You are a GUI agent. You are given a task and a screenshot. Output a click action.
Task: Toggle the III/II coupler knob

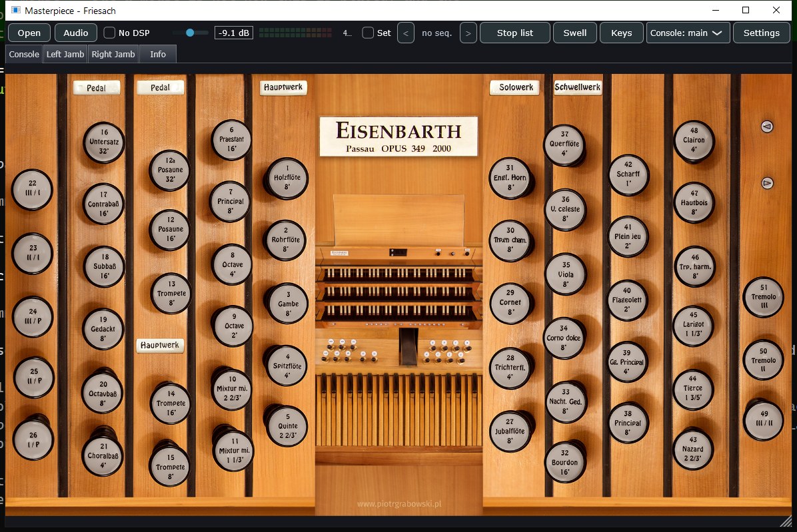(764, 419)
